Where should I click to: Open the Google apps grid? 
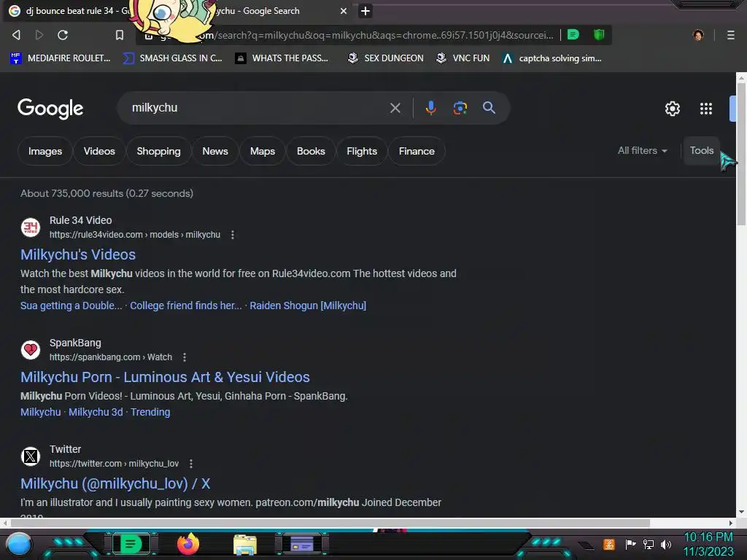[706, 109]
